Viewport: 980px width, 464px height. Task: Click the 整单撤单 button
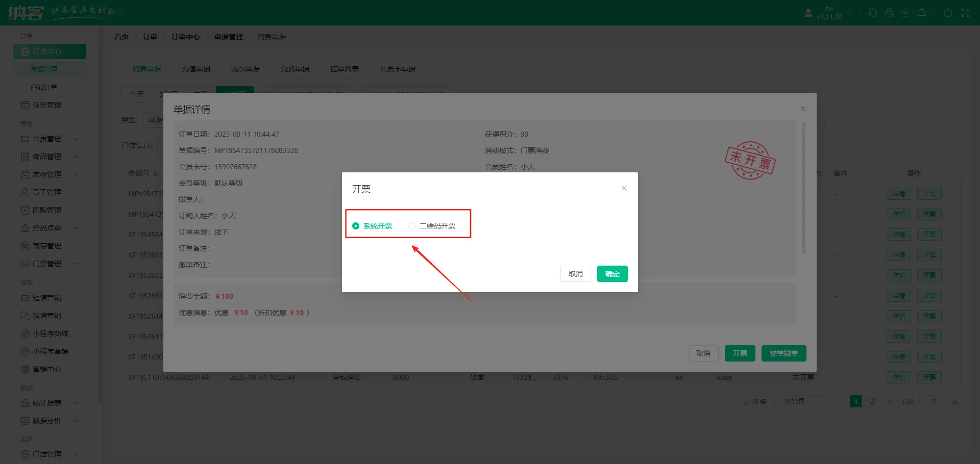783,353
